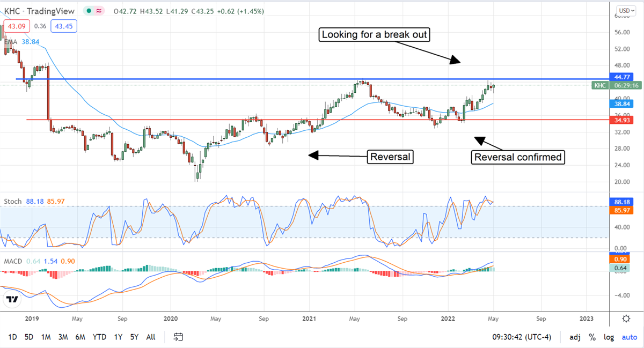Click the blue 44.77 price label
Screen dimensions: 644x348
pyautogui.click(x=621, y=77)
